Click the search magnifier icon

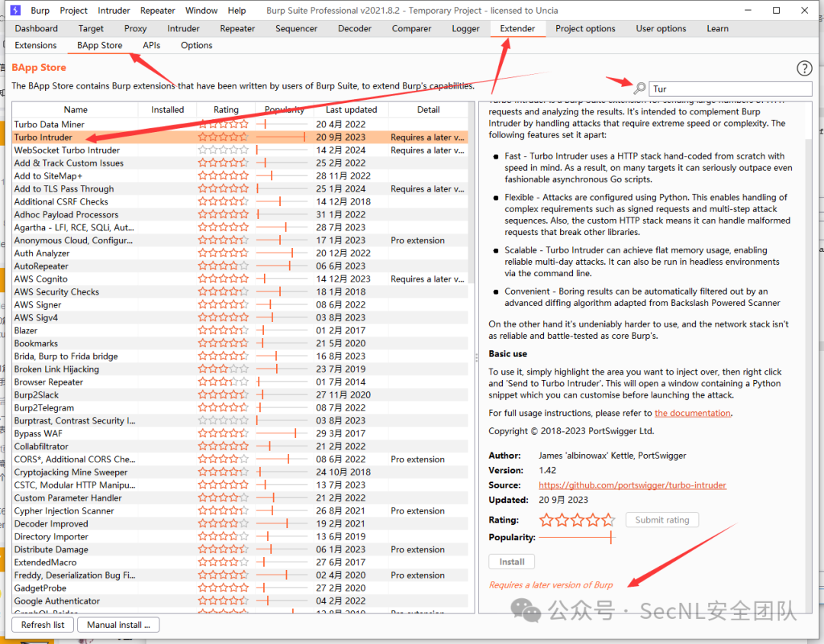[x=639, y=89]
